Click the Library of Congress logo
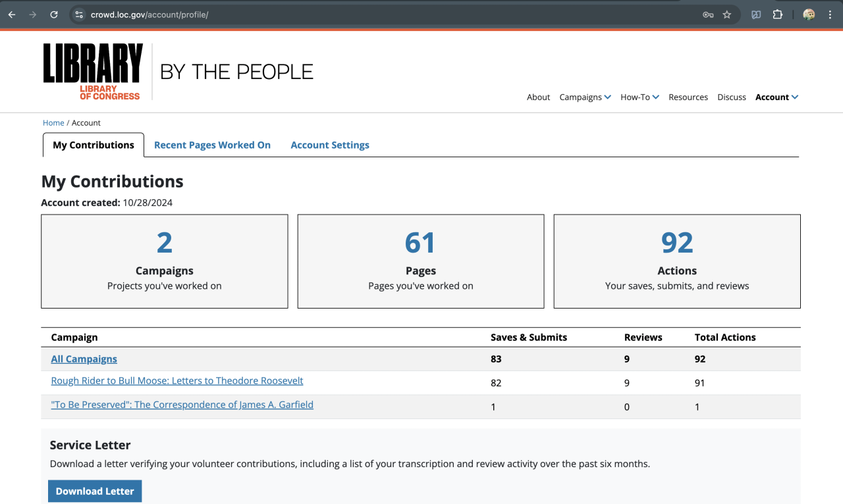This screenshot has width=843, height=504. [93, 72]
